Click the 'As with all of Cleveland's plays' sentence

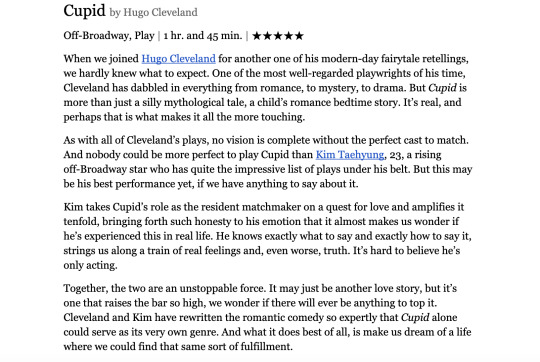coord(266,140)
